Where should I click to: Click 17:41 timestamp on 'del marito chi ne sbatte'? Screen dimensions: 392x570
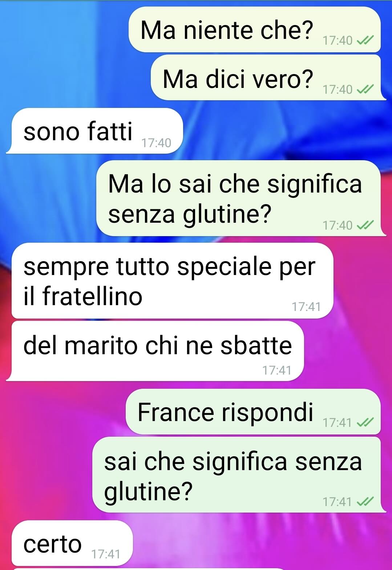(x=277, y=371)
